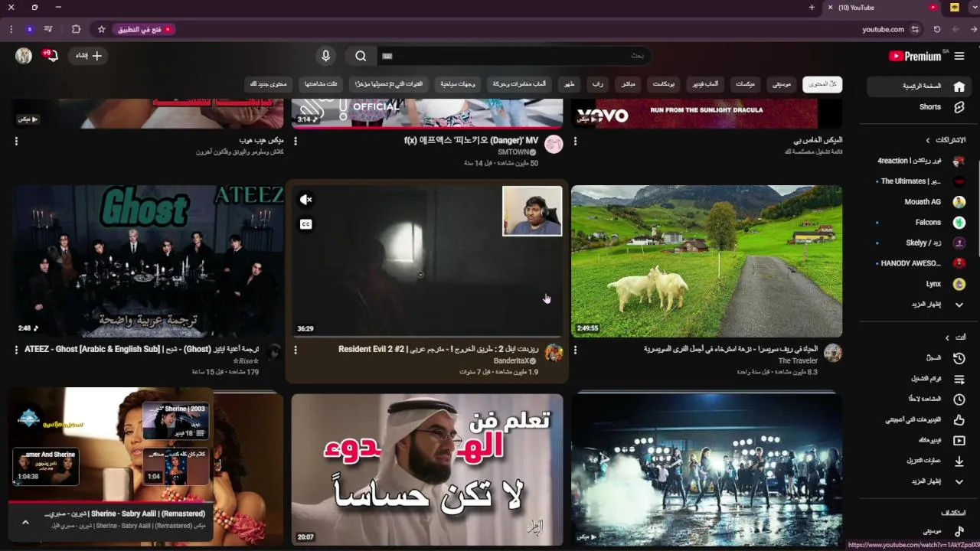Click the YouTube Premium logo
The width and height of the screenshot is (980, 551).
tap(916, 56)
